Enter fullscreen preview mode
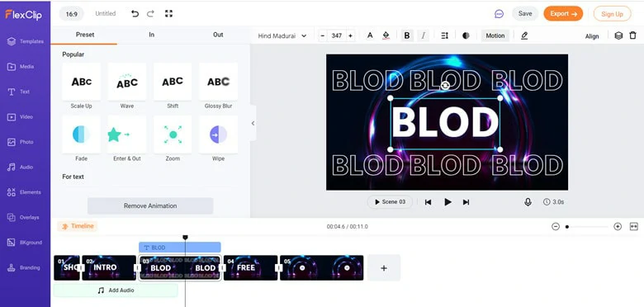 [x=168, y=13]
